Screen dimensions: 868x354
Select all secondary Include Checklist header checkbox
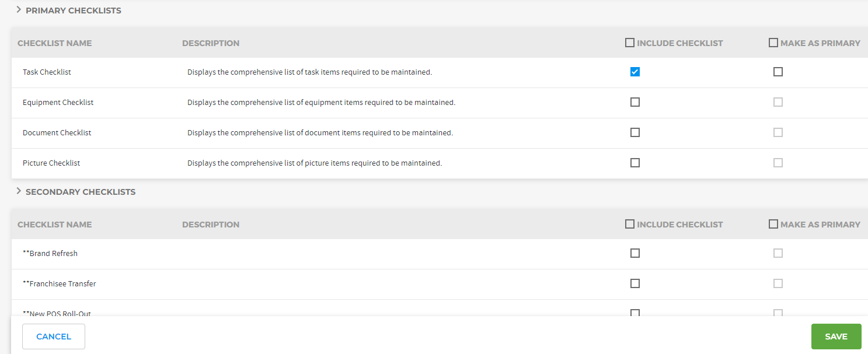pyautogui.click(x=629, y=224)
